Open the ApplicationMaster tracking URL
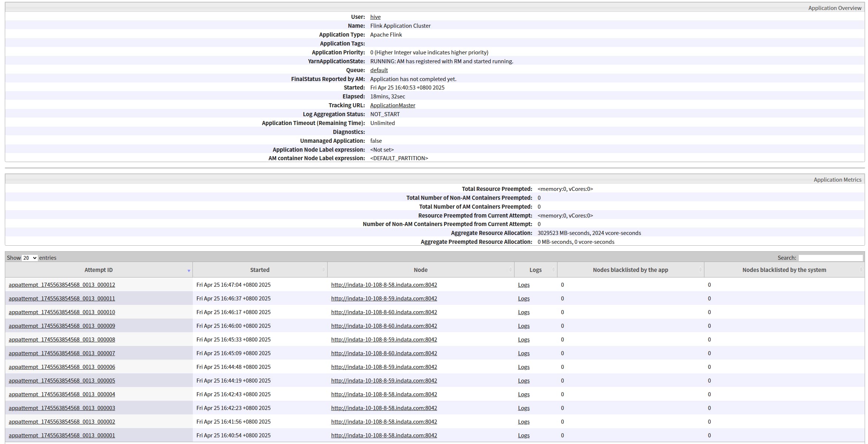 392,105
